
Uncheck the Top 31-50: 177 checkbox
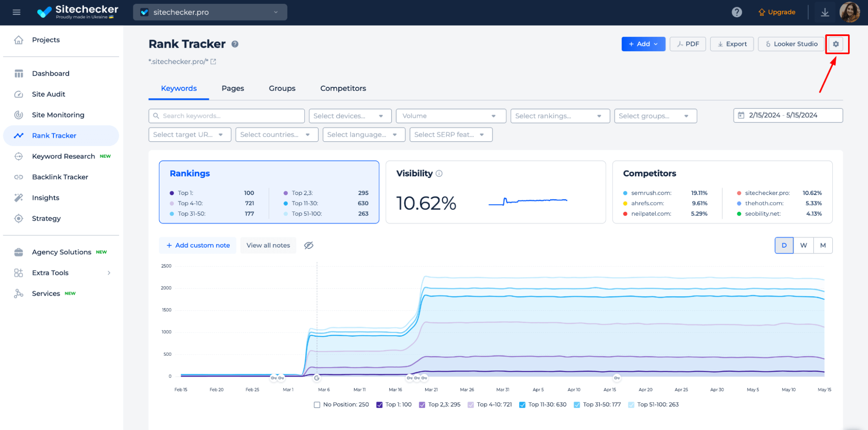pos(577,405)
